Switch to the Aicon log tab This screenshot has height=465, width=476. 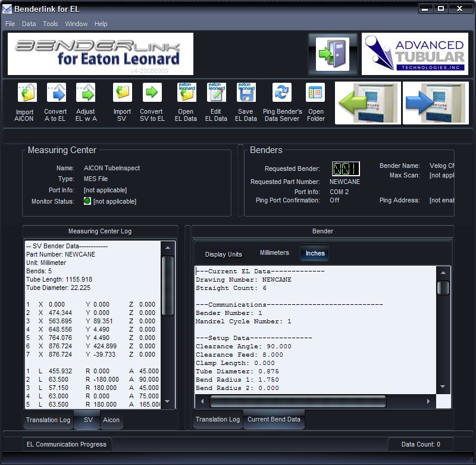(x=111, y=420)
